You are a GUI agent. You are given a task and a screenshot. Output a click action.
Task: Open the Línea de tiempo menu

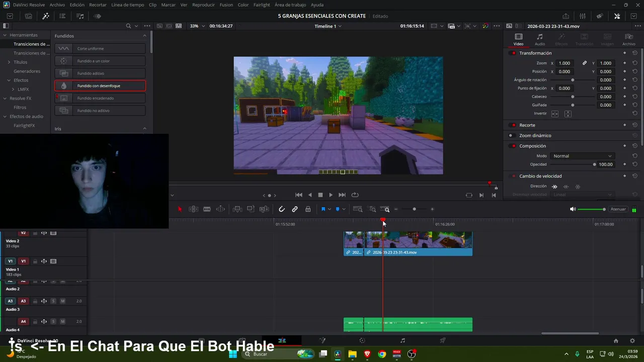pyautogui.click(x=128, y=5)
